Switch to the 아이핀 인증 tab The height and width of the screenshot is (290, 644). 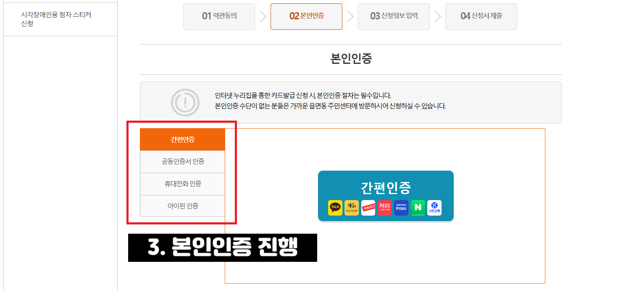click(182, 206)
